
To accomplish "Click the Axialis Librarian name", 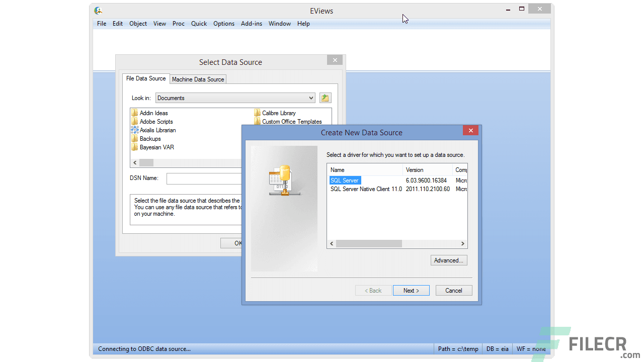I will click(158, 130).
